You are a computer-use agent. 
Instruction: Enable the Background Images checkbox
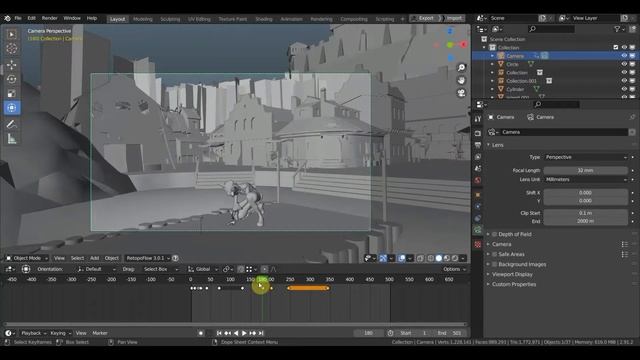[494, 264]
